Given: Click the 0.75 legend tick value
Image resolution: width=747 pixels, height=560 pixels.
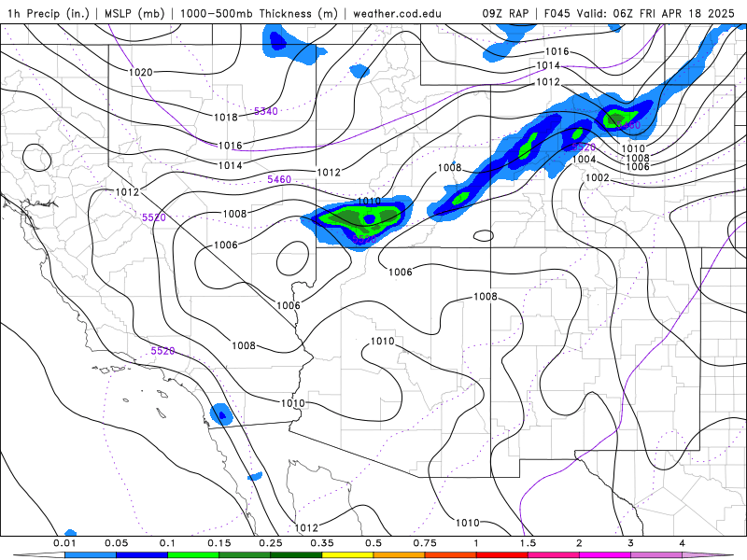Looking at the screenshot, I should tap(425, 543).
